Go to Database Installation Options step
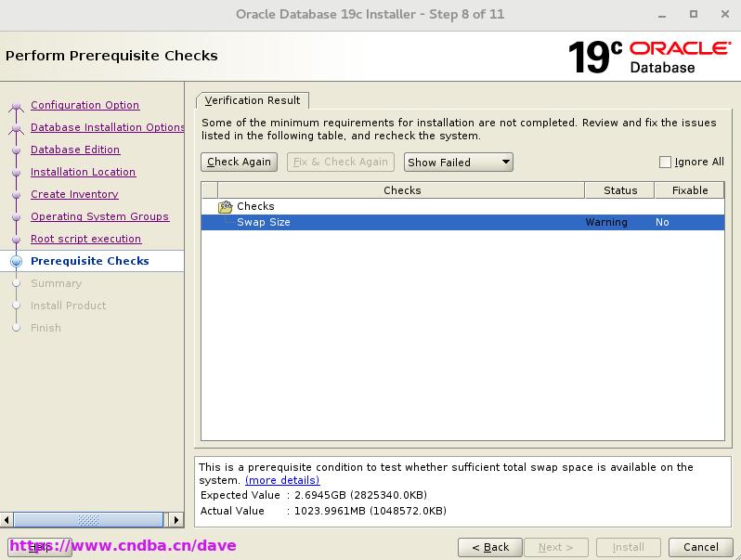Screen dimensions: 741x560 [108, 127]
